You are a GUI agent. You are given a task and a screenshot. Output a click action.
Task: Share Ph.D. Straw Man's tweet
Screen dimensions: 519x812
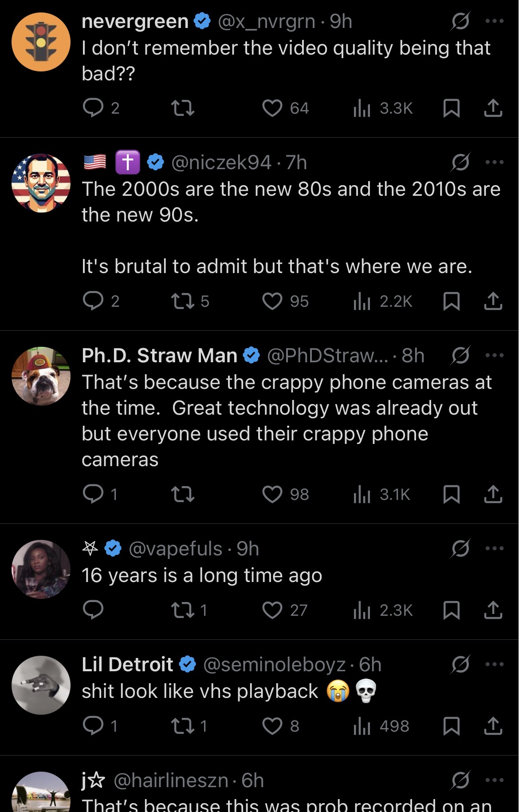click(493, 494)
